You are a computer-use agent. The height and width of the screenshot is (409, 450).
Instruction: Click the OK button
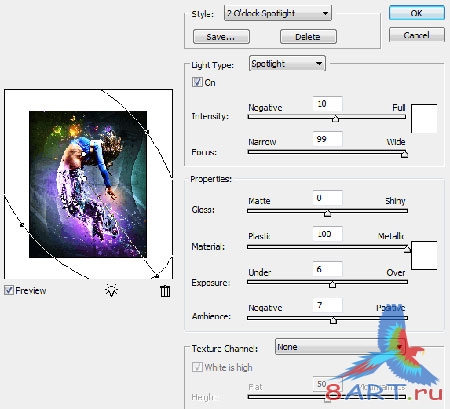[x=417, y=13]
